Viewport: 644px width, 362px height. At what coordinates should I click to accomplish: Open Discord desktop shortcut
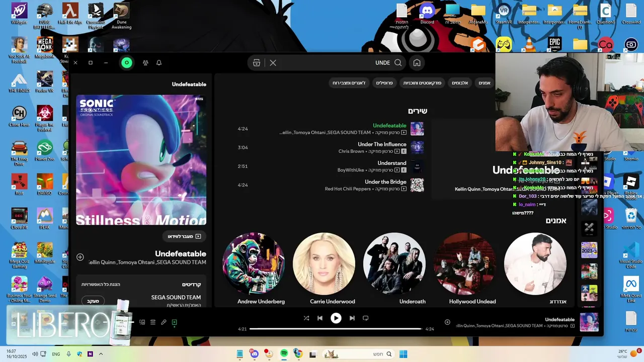[x=427, y=14]
